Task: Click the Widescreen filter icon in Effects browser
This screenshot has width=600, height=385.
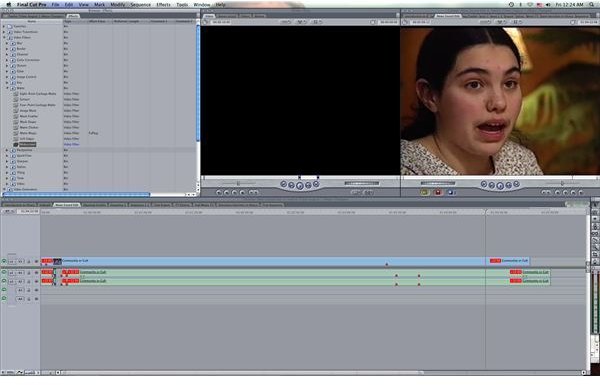Action: (x=16, y=145)
